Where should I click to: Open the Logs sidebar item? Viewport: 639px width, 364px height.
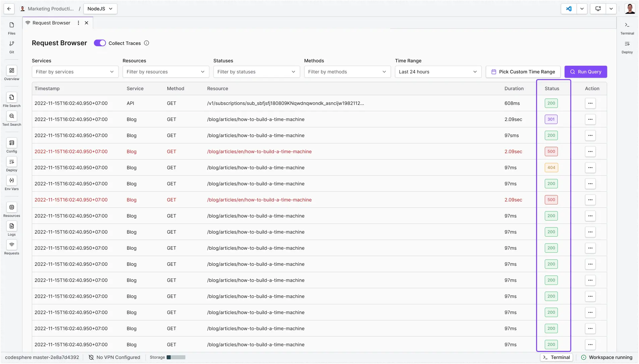(x=12, y=229)
